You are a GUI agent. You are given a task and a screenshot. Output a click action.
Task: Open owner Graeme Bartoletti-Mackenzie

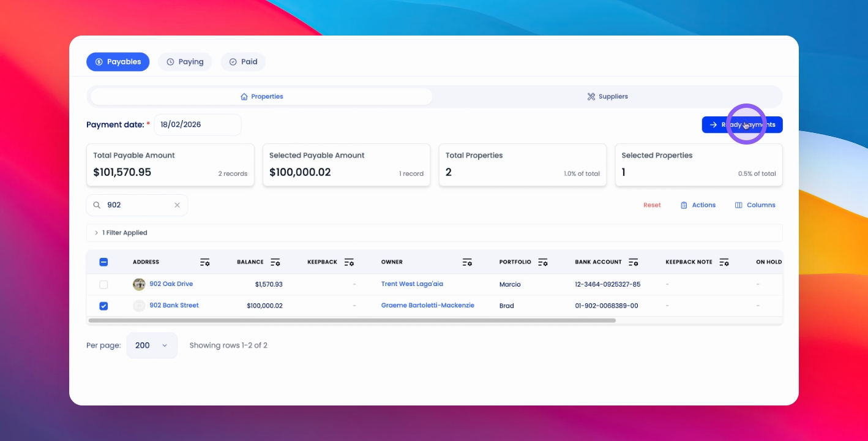(428, 306)
